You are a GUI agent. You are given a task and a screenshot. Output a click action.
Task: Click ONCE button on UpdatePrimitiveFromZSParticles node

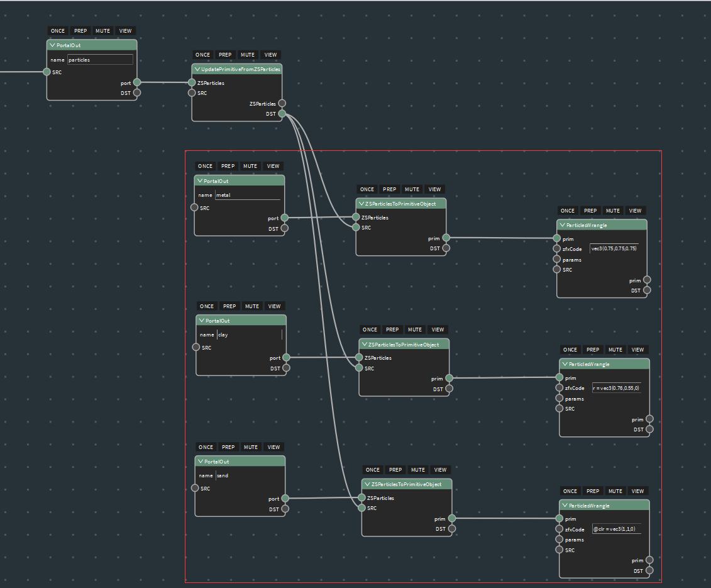click(202, 55)
